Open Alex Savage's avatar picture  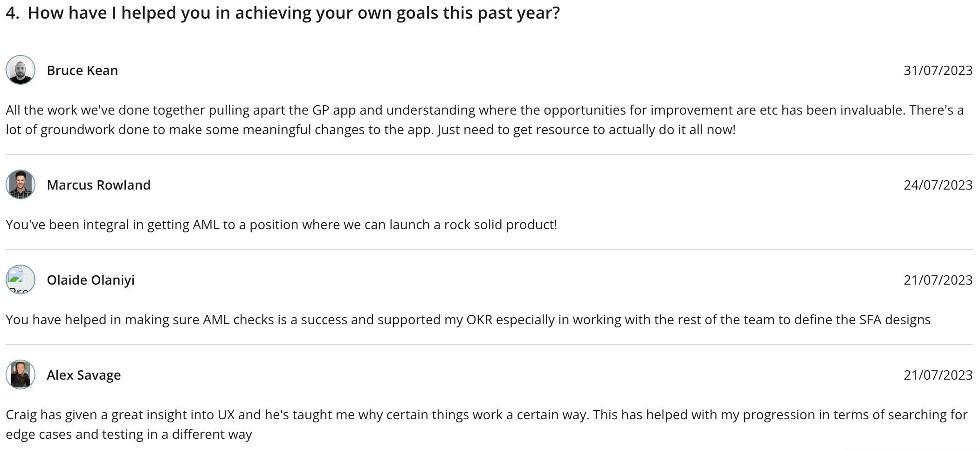pos(21,375)
